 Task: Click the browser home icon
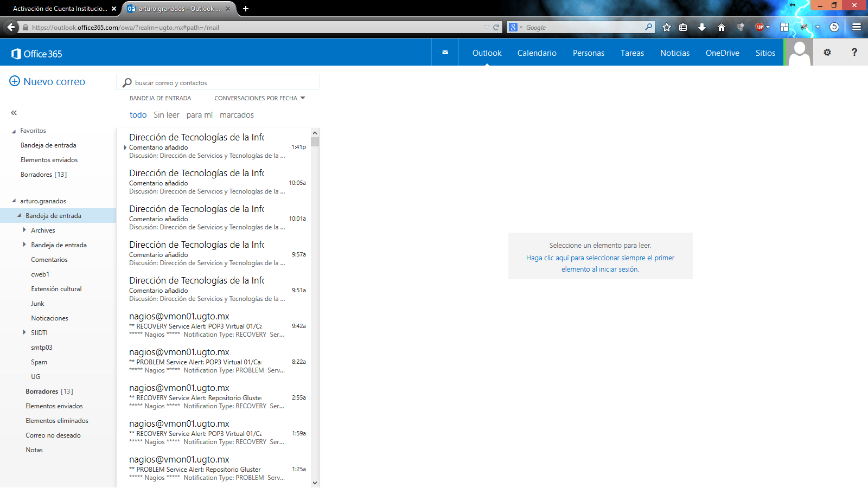pyautogui.click(x=721, y=27)
